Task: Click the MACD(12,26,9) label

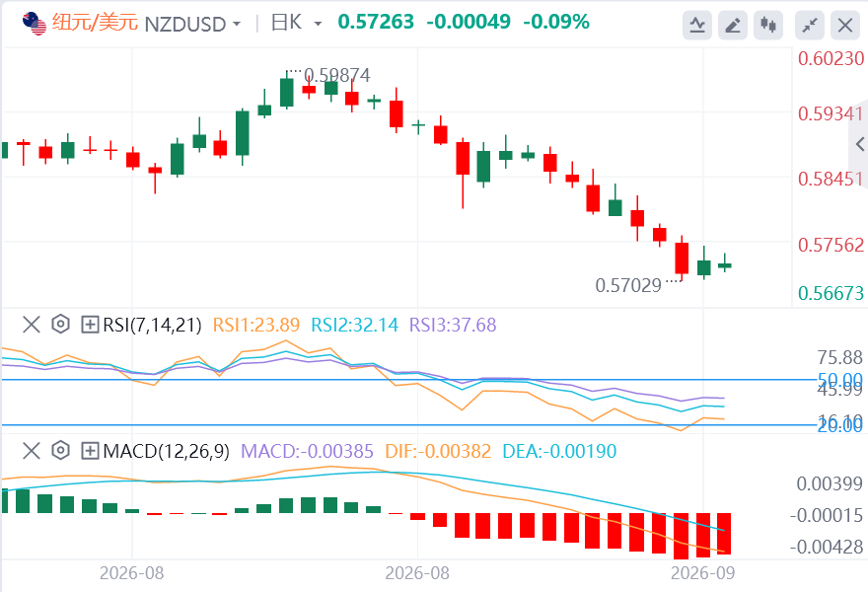Action: pyautogui.click(x=166, y=451)
